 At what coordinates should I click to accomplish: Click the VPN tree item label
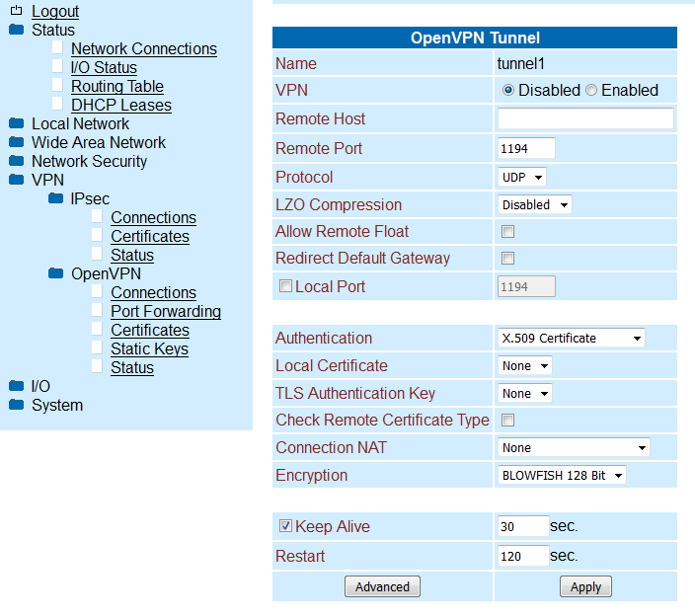click(47, 180)
